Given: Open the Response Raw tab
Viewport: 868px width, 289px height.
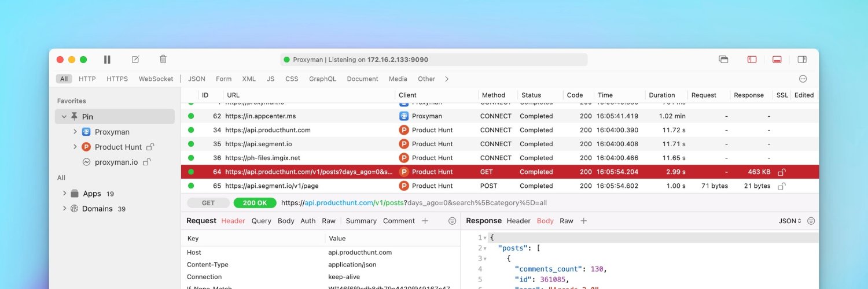Looking at the screenshot, I should [567, 221].
